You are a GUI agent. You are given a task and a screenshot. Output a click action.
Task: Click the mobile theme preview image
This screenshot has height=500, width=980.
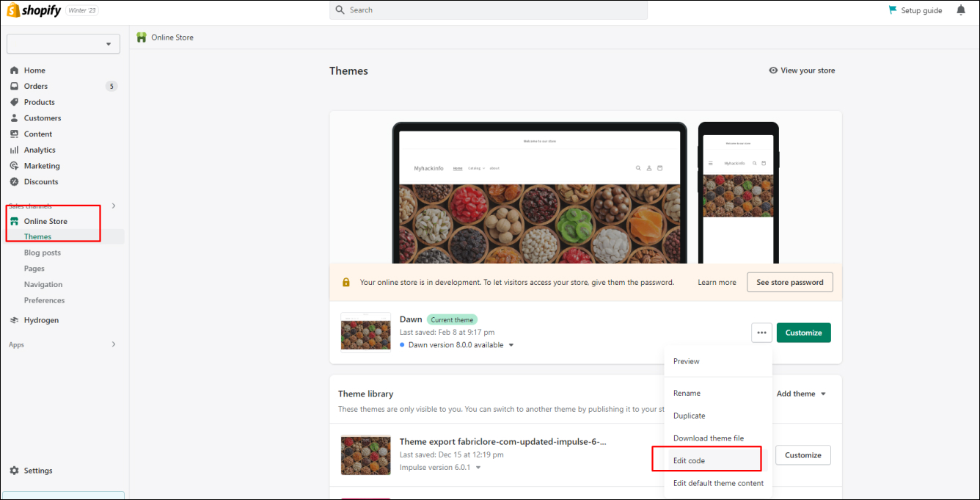(x=738, y=192)
